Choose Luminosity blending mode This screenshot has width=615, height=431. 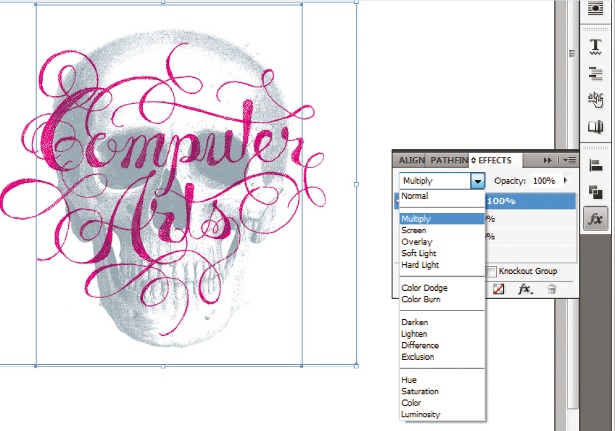pyautogui.click(x=442, y=414)
